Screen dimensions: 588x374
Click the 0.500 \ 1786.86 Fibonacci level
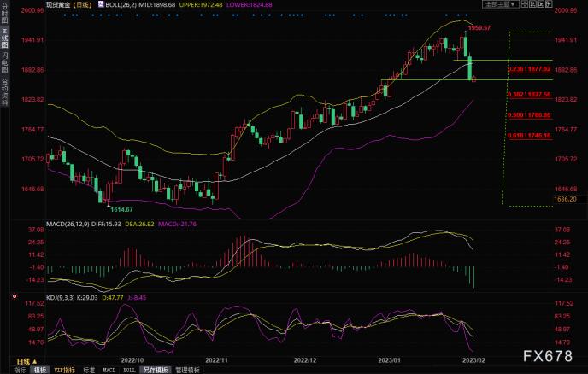tap(530, 115)
